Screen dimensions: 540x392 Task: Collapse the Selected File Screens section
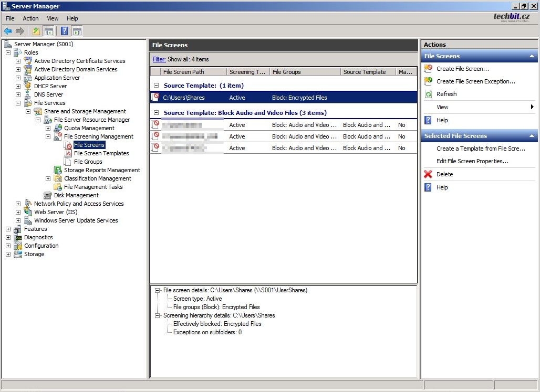point(532,136)
